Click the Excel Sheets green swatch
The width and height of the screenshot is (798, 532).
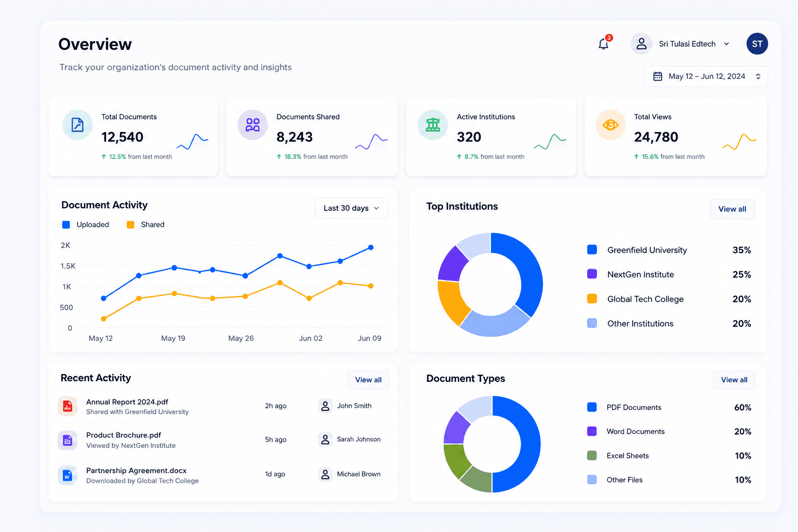[x=592, y=456]
